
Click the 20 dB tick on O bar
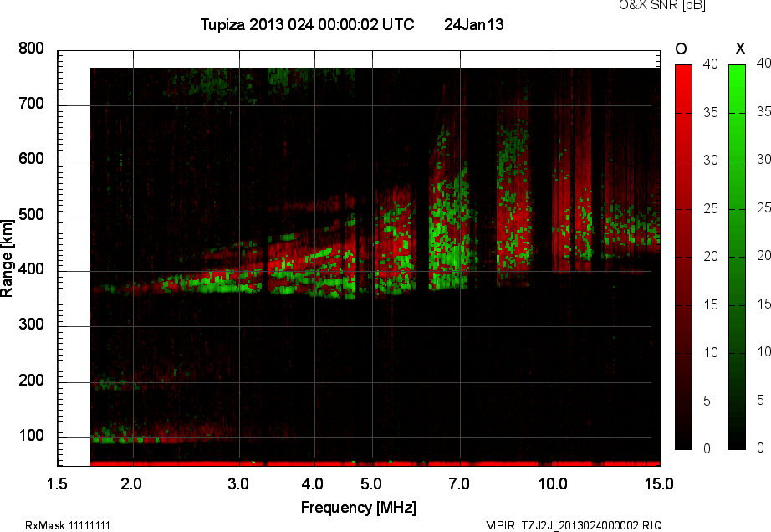pos(711,257)
